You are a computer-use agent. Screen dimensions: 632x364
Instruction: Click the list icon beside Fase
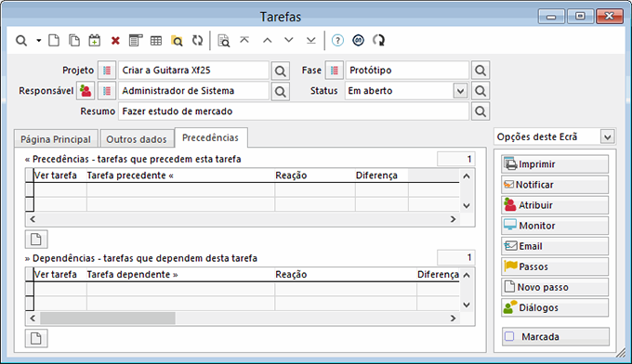click(x=335, y=71)
